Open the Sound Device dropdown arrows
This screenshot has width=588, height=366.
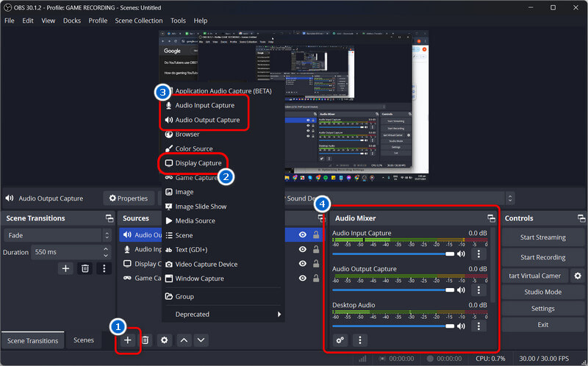pos(509,198)
